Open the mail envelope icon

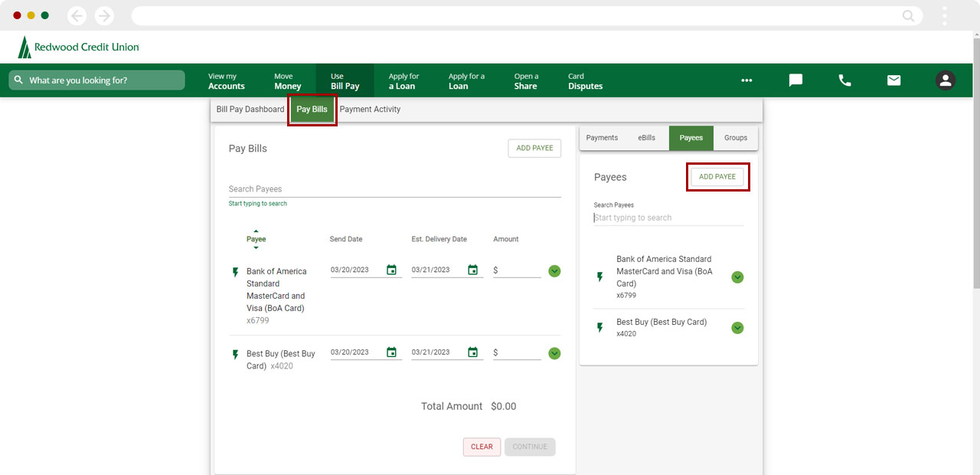[x=893, y=80]
